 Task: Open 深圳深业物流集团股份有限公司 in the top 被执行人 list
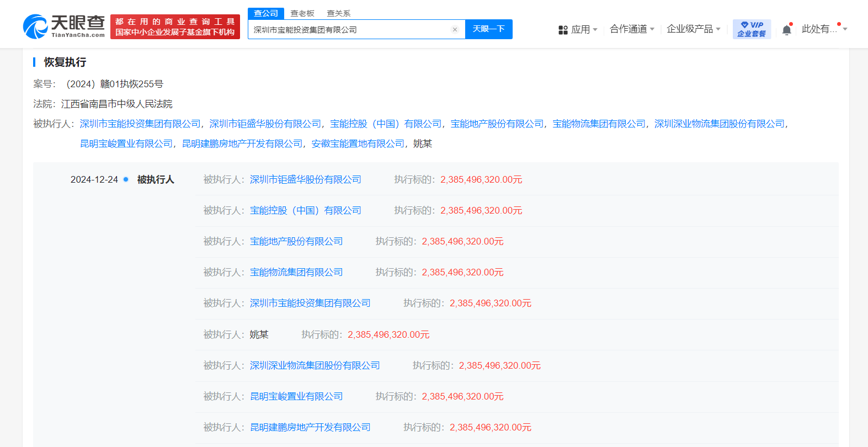pyautogui.click(x=720, y=124)
